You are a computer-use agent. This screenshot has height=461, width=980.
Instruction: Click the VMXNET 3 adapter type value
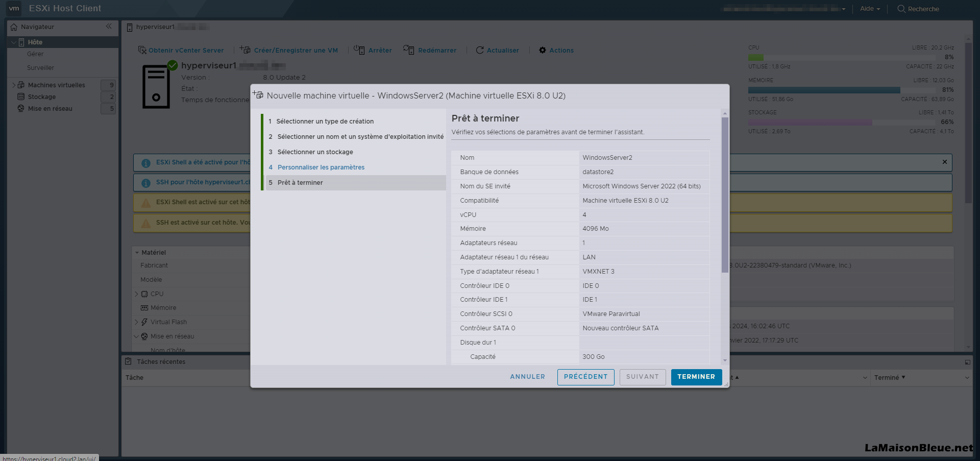(599, 272)
